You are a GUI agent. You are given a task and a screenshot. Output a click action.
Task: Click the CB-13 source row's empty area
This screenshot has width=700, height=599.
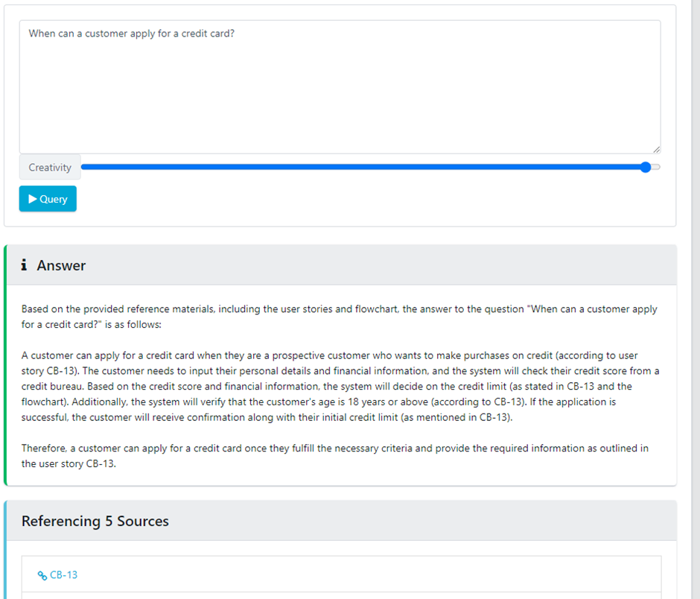[x=372, y=575]
